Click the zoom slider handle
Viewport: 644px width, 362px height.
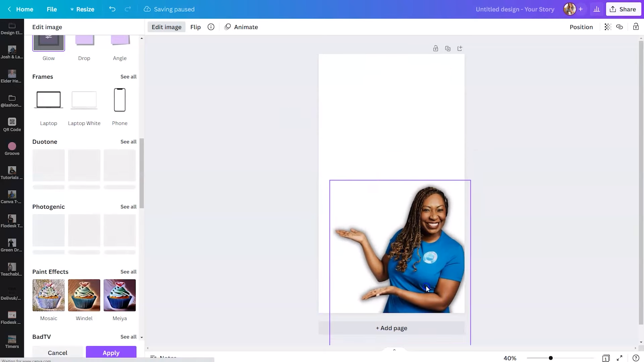pos(550,358)
